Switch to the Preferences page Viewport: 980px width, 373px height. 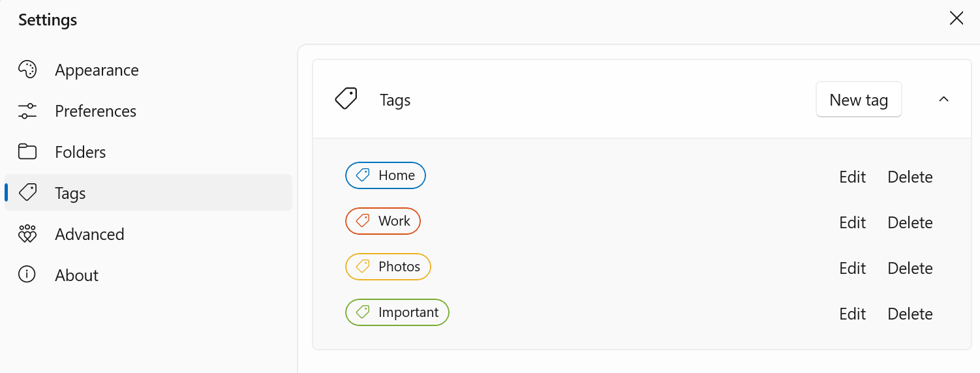click(x=95, y=111)
